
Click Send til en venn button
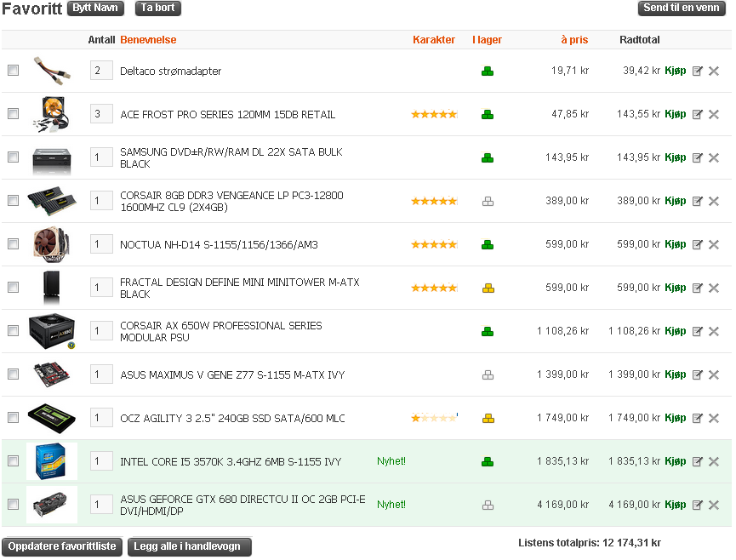pyautogui.click(x=682, y=8)
